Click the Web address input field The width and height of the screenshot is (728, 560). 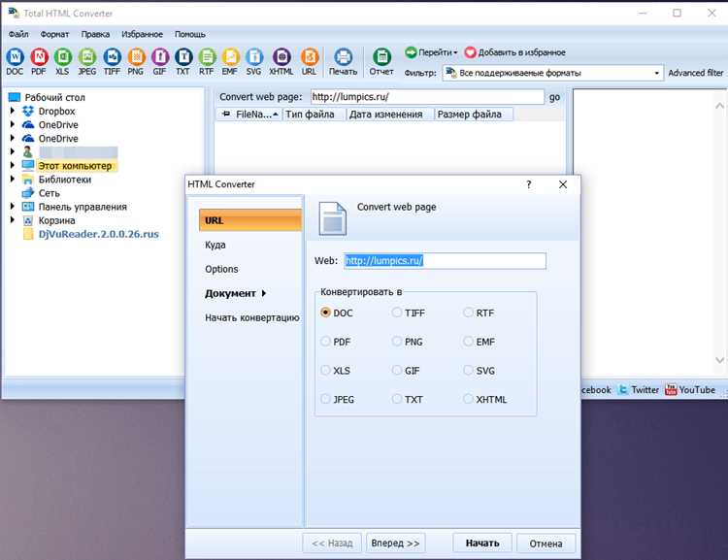point(445,260)
